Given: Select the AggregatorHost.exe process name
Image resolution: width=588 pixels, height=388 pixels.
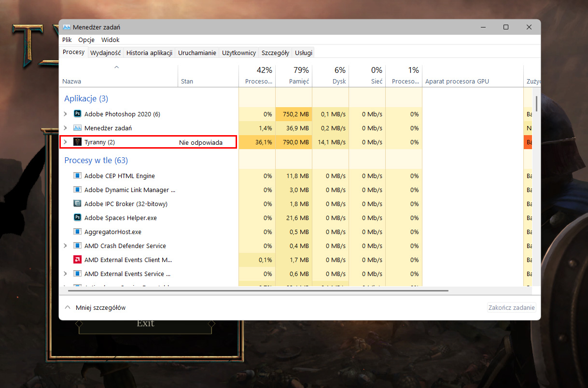Looking at the screenshot, I should pyautogui.click(x=113, y=232).
